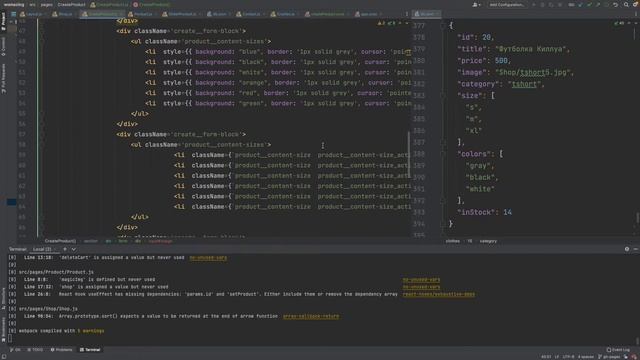Click the src/pages/Product/Product.js path in terminal
Image resolution: width=640 pixels, height=360 pixels.
tap(56, 272)
